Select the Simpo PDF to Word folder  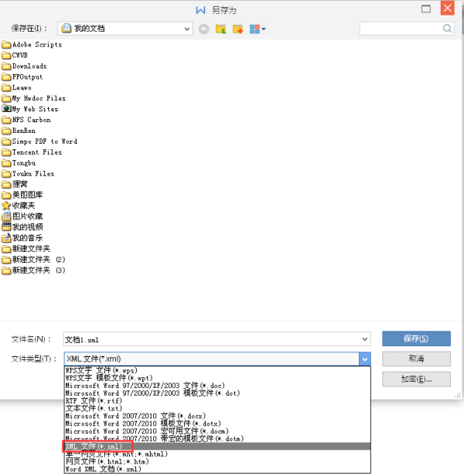pyautogui.click(x=39, y=141)
